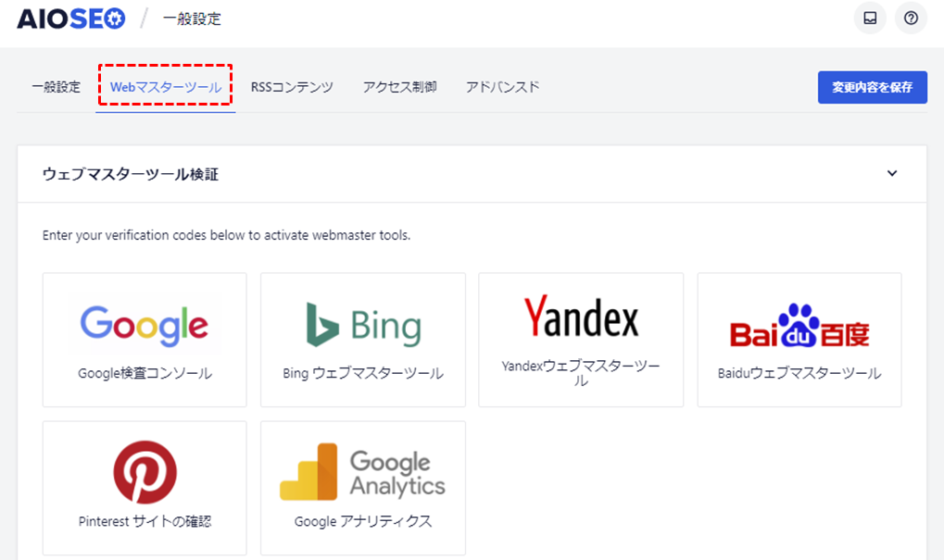
Task: Click the Baiduウェブマスターツール label
Action: click(x=799, y=374)
